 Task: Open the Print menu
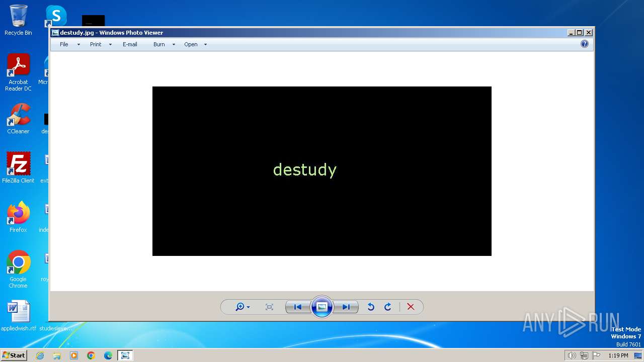(96, 44)
